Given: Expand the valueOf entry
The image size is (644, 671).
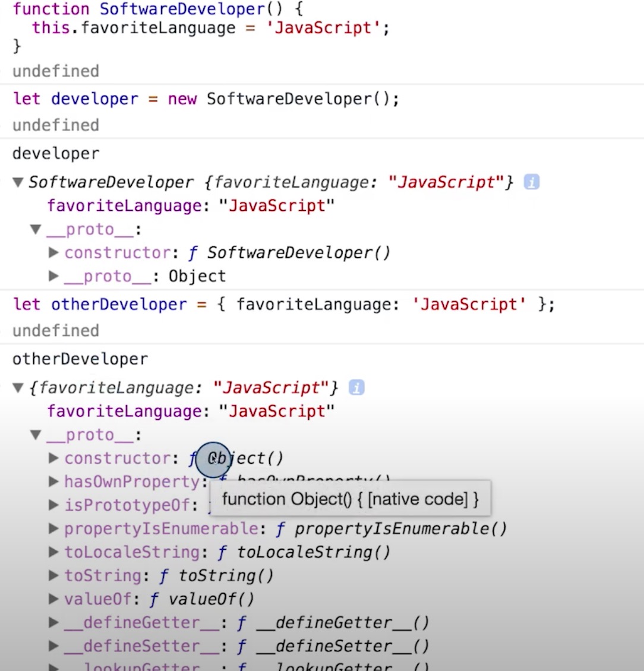Looking at the screenshot, I should (x=53, y=599).
